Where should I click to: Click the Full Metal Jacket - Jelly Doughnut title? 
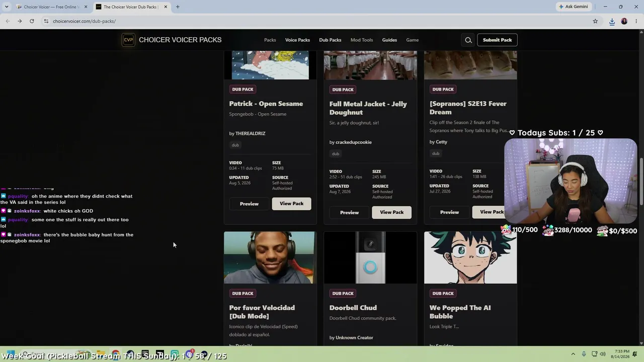point(368,108)
